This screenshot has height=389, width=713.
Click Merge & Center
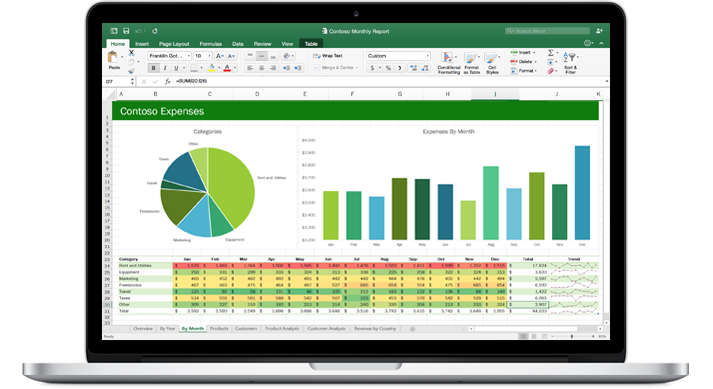(336, 68)
